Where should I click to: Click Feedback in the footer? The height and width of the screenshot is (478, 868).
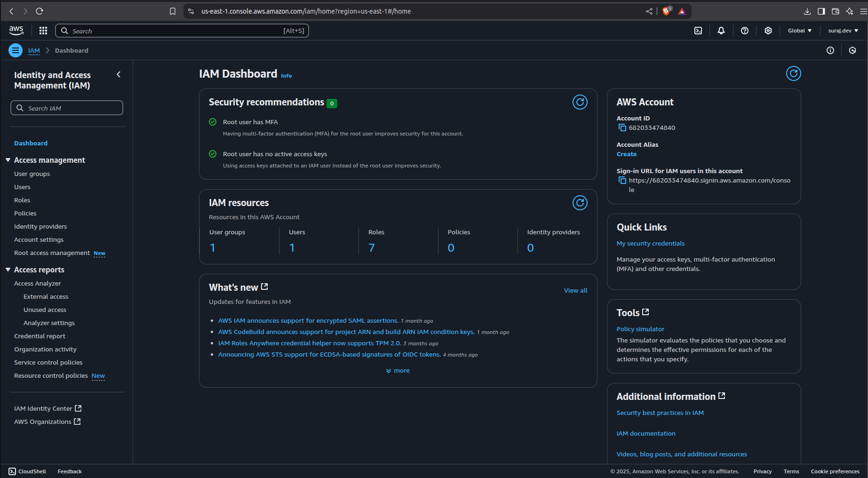click(70, 471)
